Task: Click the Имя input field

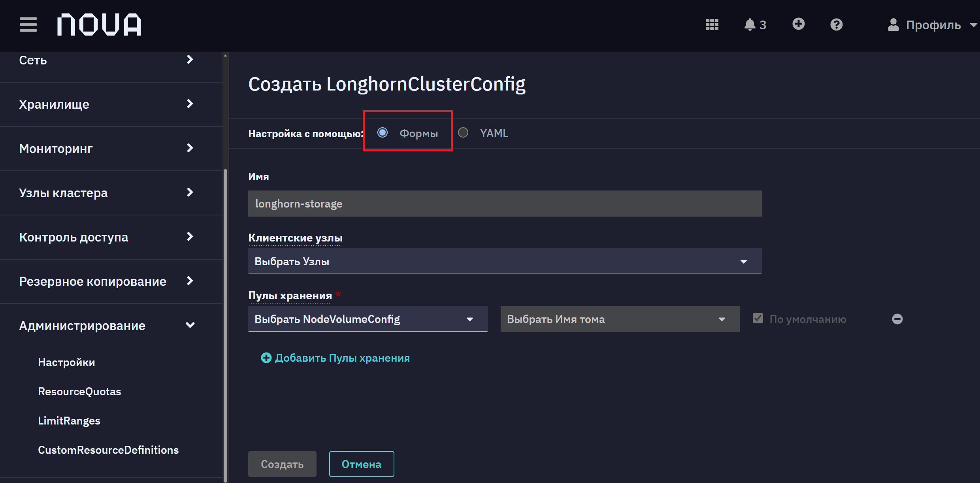Action: coord(505,204)
